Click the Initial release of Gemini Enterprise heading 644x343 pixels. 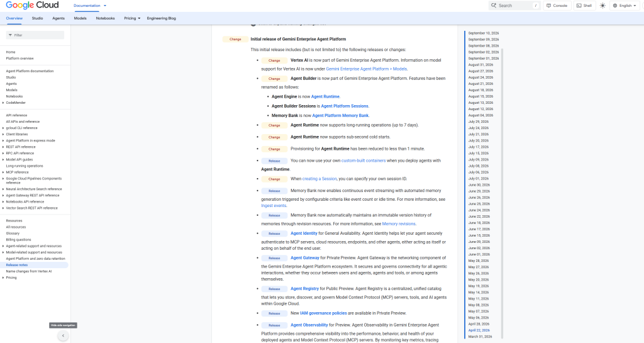(298, 39)
